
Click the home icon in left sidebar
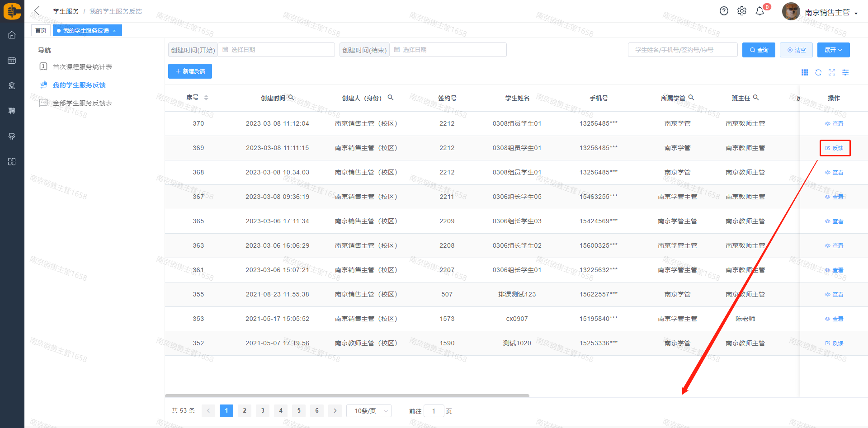point(12,35)
